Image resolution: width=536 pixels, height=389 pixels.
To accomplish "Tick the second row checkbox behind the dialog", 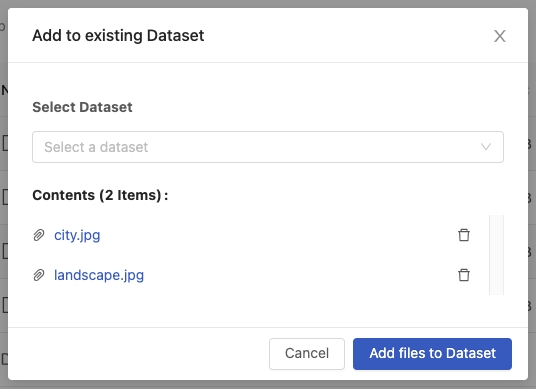I will coord(5,197).
